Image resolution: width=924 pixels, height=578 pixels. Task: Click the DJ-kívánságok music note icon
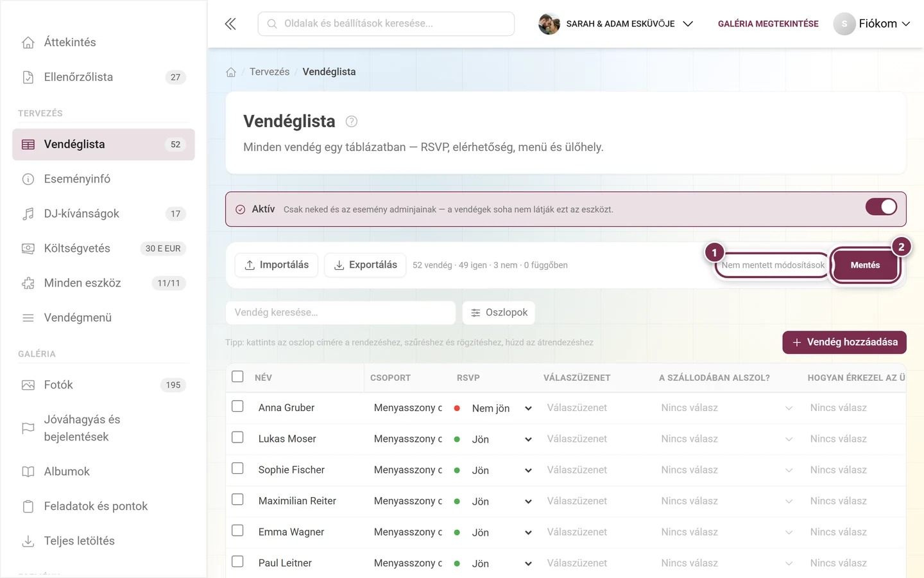[x=28, y=214]
